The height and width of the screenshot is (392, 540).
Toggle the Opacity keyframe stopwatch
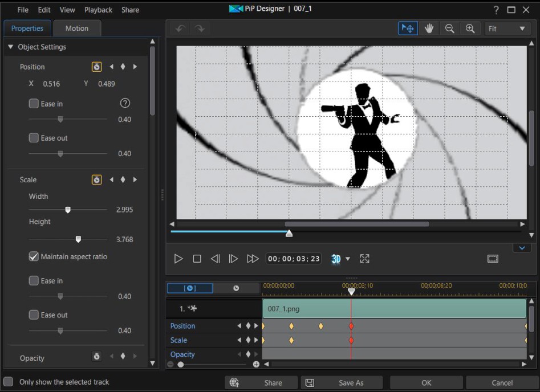tap(97, 356)
